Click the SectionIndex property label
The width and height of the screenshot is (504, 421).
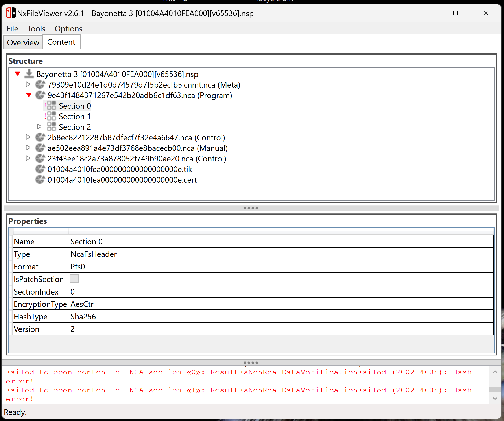click(x=36, y=291)
